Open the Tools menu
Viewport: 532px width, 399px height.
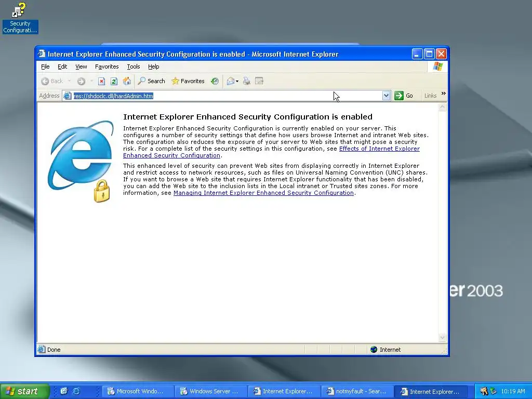(x=134, y=66)
